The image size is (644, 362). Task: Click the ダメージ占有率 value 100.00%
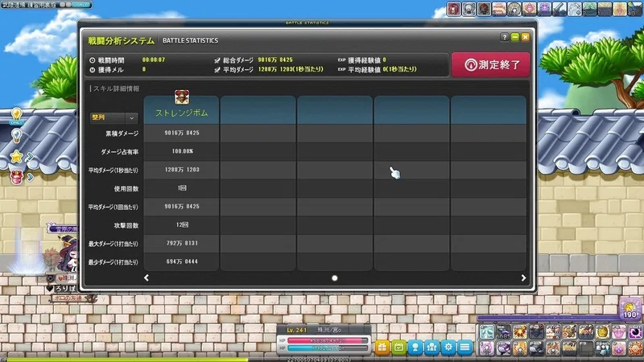183,151
